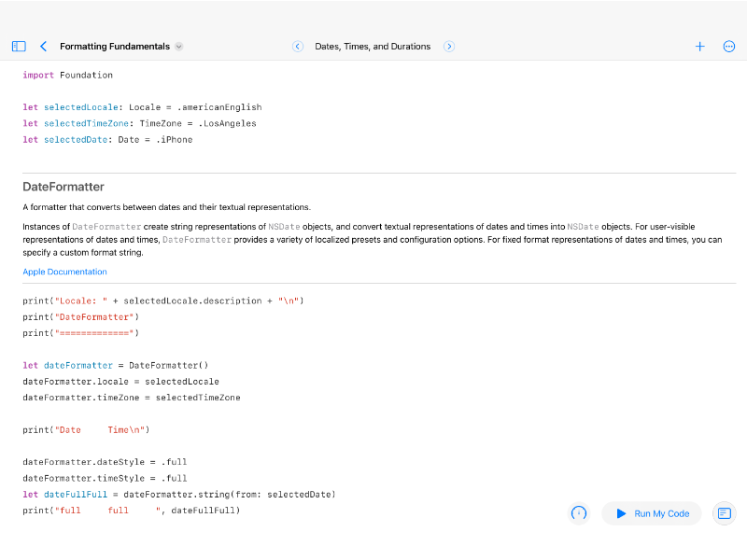Viewport: 747px width, 560px height.
Task: Open the Dates, Times, and Durations page title
Action: (x=373, y=46)
